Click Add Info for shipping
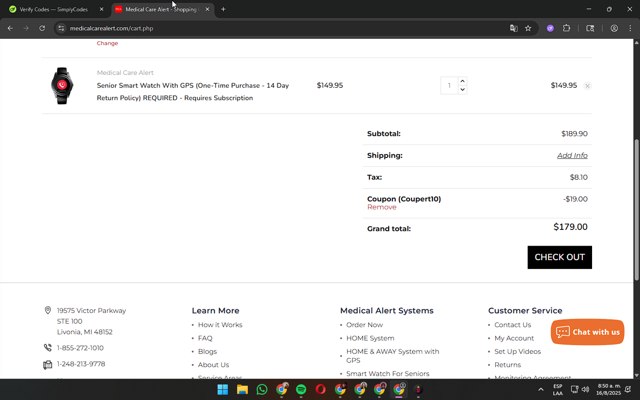This screenshot has width=640, height=400. 572,155
